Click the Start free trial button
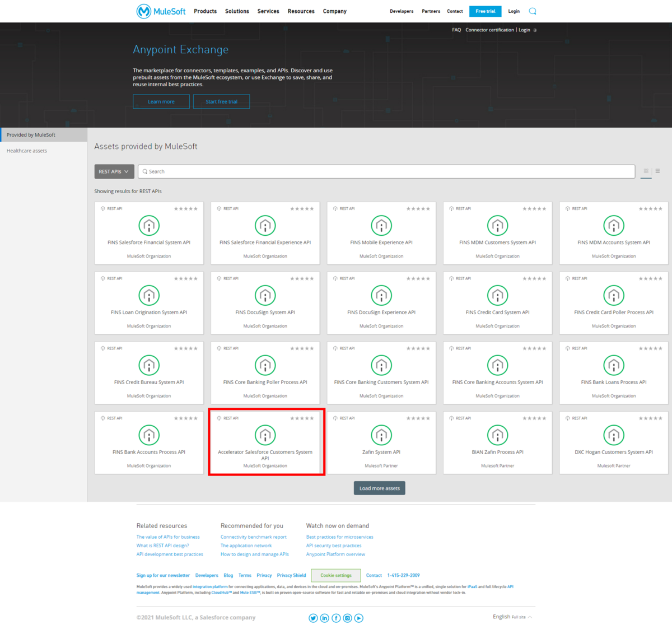The image size is (672, 634). tap(222, 101)
